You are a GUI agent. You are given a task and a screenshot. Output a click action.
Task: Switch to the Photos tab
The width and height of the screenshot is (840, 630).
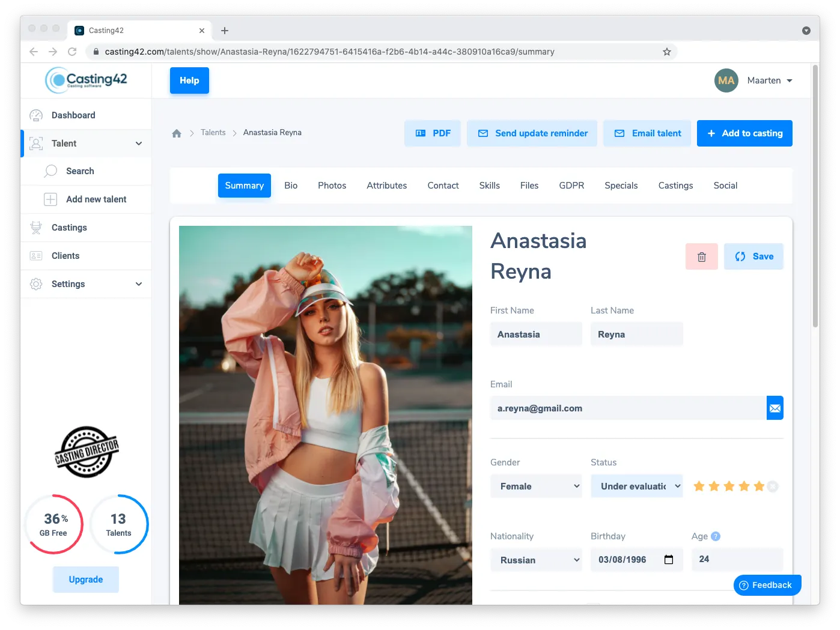point(332,186)
